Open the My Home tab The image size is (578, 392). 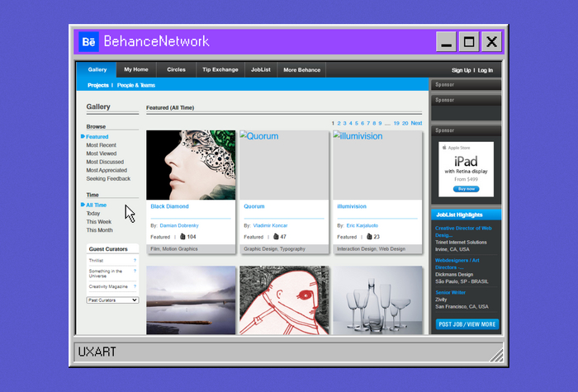(x=136, y=69)
